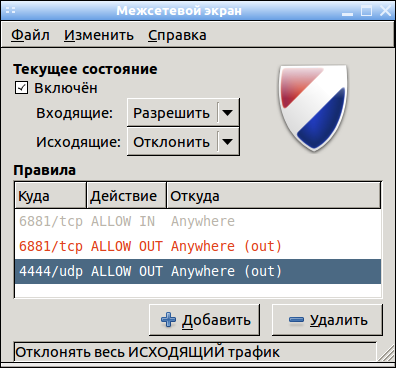Click status text Отклонять весь ИСХОДЯЩИЙ трафик
Viewport: 396px width, 368px height.
147,352
